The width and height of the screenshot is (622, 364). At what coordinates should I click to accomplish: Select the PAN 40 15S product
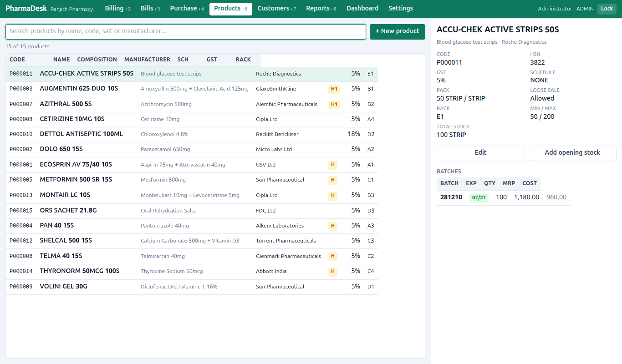192,226
